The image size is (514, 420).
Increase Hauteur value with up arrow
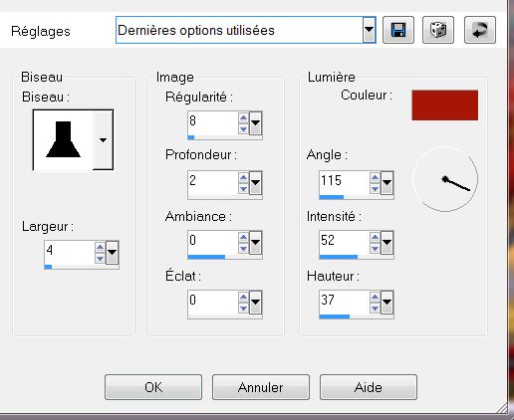(x=375, y=298)
